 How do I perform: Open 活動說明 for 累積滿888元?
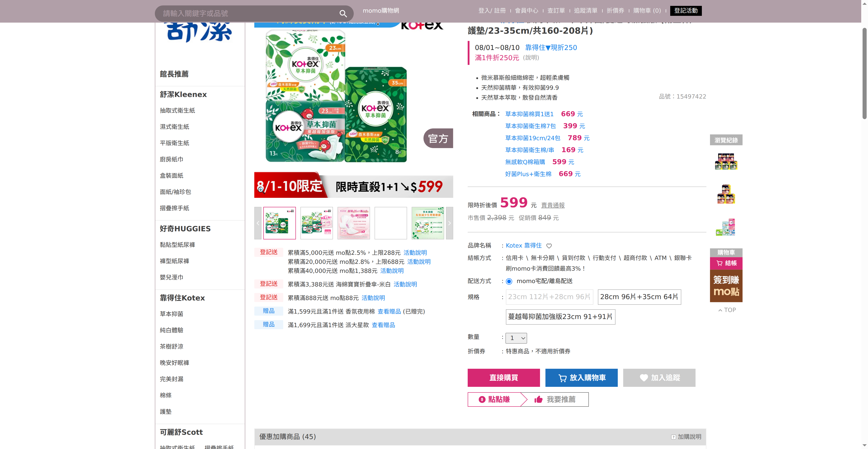[373, 298]
